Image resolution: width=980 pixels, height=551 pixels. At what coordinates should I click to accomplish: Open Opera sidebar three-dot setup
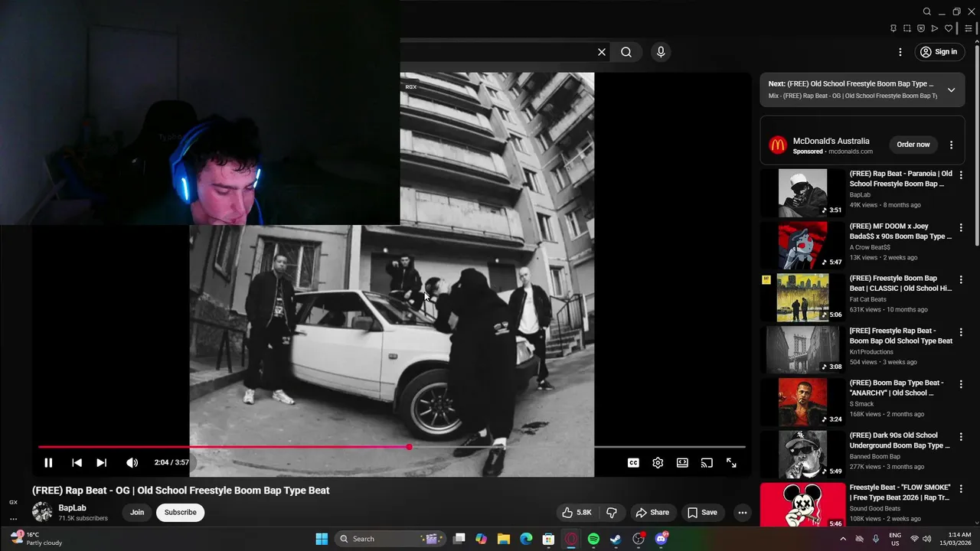pos(13,518)
